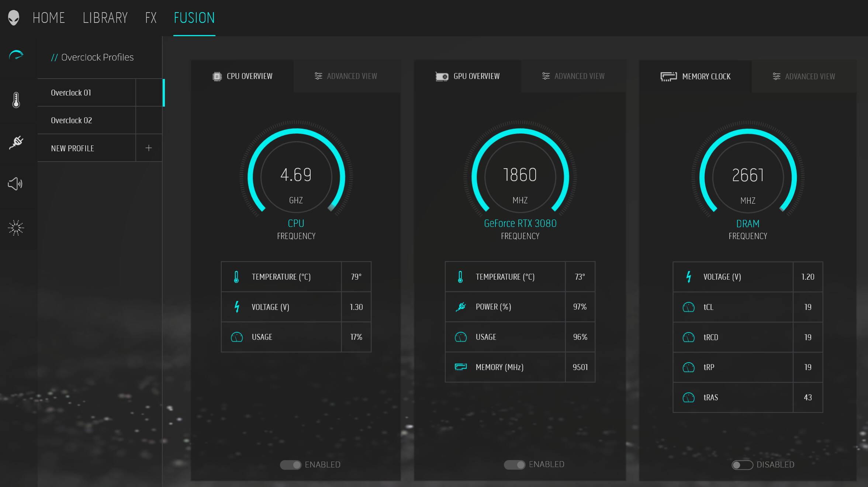868x487 pixels.
Task: Open the overclocking gauge sidebar section
Action: tap(16, 56)
